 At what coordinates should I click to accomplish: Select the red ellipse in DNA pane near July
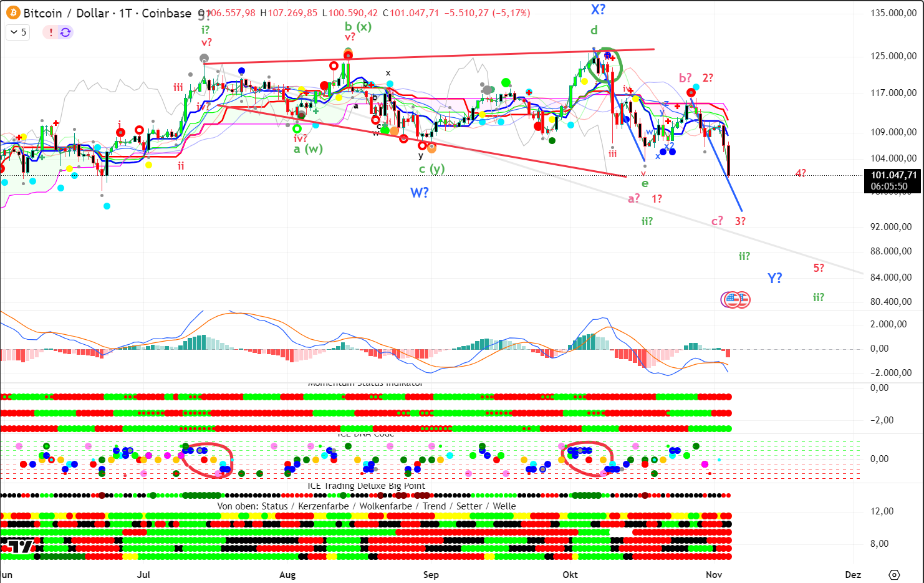tap(206, 460)
